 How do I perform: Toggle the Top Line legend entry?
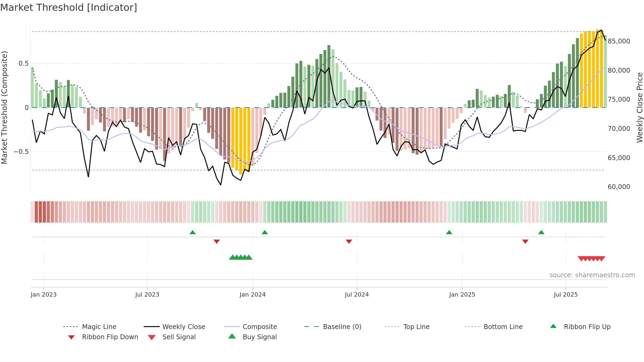(407, 327)
